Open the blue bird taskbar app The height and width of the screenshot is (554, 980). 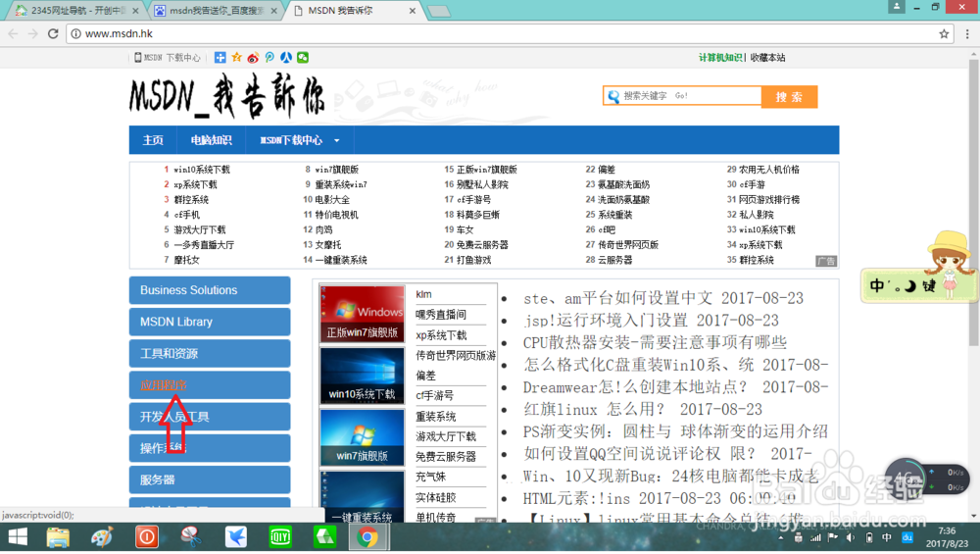click(235, 537)
